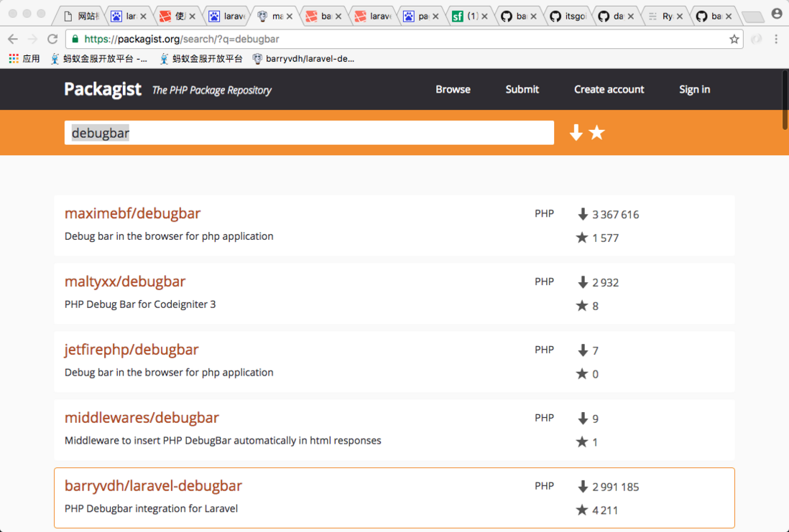789x532 pixels.
Task: Click 'Middleware to insert PHP DebugBar' description
Action: point(223,441)
